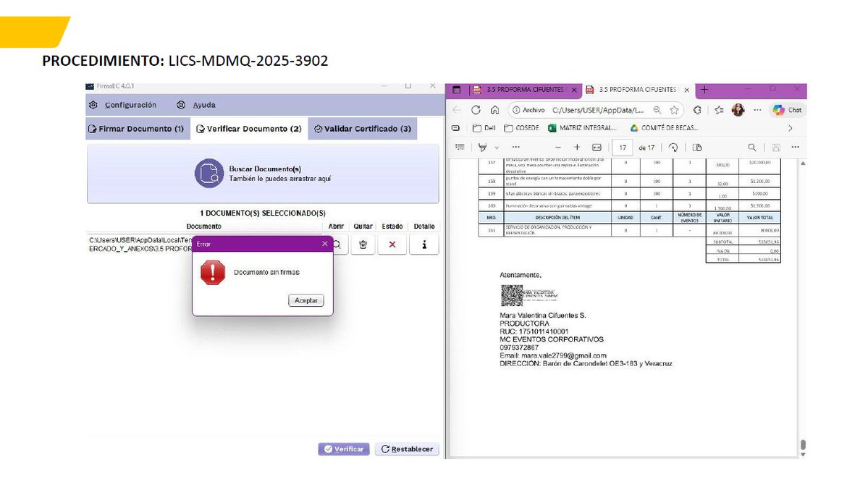Image resolution: width=868 pixels, height=487 pixels.
Task: Click the Buscar Documento(s) round icon
Action: [x=208, y=174]
